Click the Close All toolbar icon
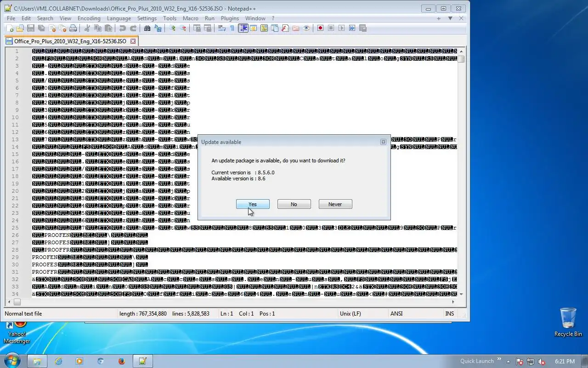Viewport: 588px width, 368px height. [62, 28]
